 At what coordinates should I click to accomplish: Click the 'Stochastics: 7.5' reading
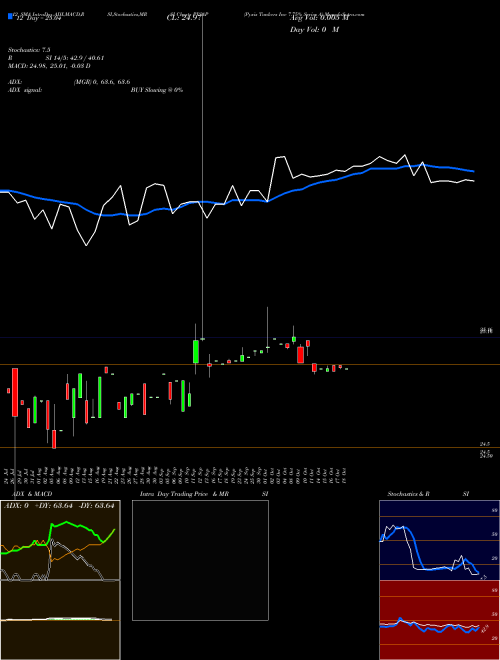[x=29, y=50]
